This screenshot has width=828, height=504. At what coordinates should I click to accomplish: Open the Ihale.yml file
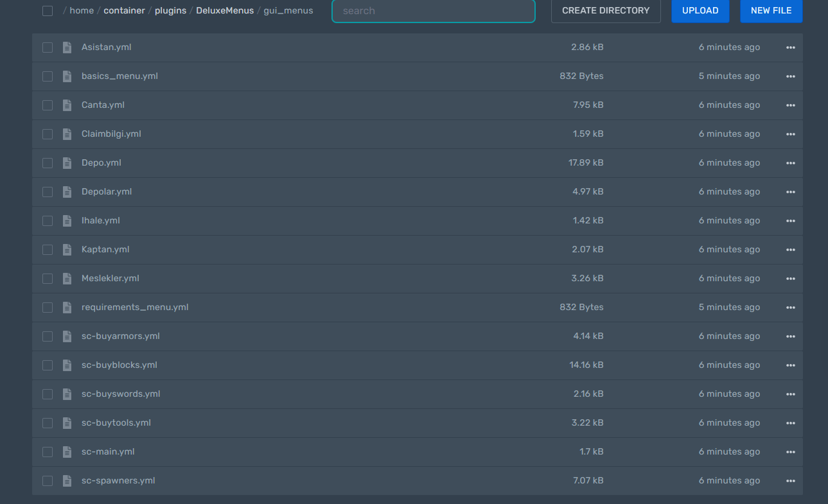(101, 221)
